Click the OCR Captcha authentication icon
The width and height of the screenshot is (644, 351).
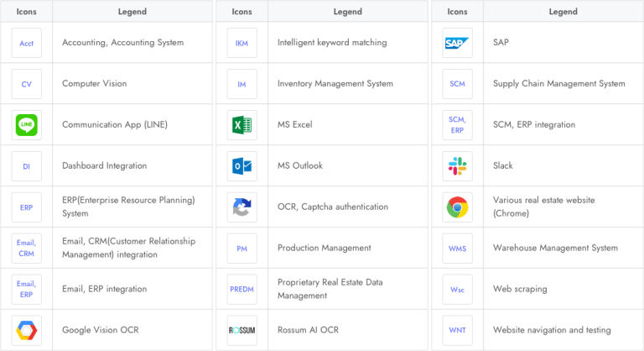[241, 207]
